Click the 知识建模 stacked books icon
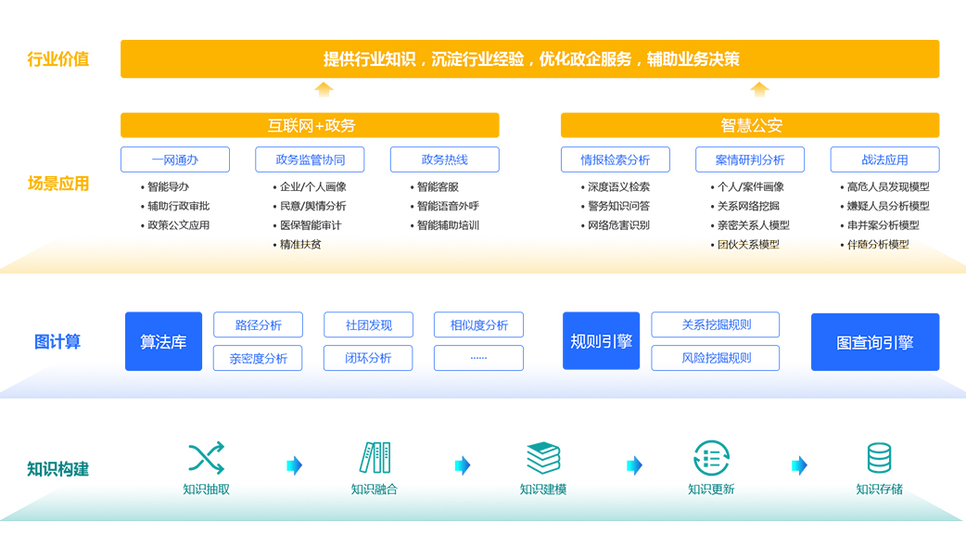The height and width of the screenshot is (560, 966). coord(543,458)
